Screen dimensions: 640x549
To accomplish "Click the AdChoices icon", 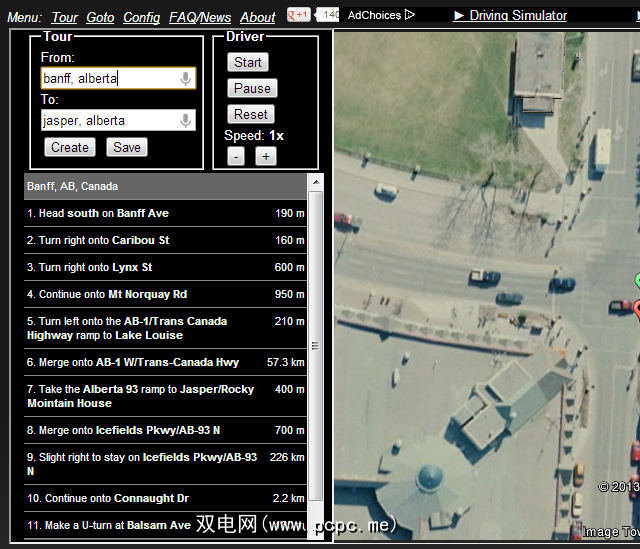I will click(409, 15).
